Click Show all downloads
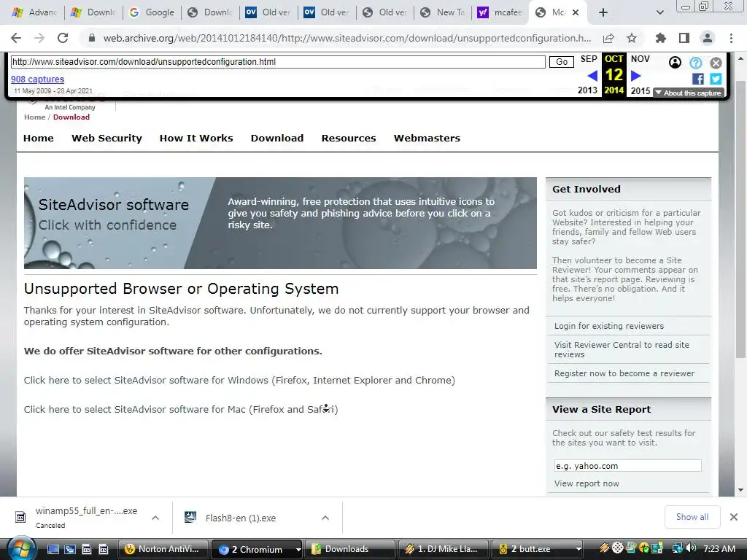 tap(692, 517)
